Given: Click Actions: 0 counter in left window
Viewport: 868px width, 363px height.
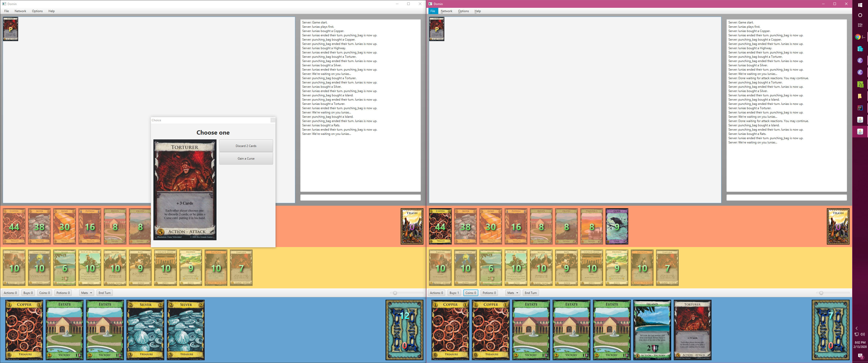Looking at the screenshot, I should 10,293.
